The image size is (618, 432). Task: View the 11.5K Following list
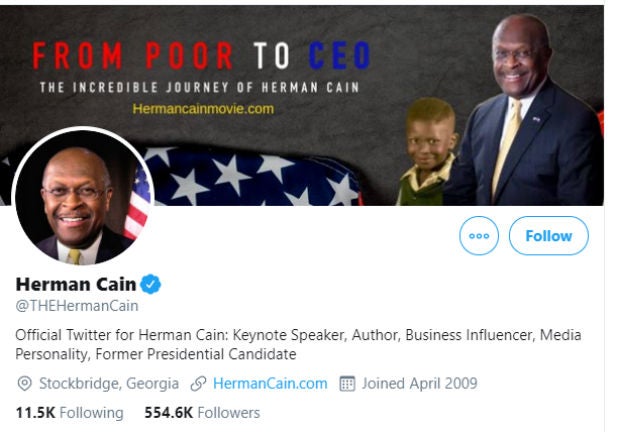[69, 412]
